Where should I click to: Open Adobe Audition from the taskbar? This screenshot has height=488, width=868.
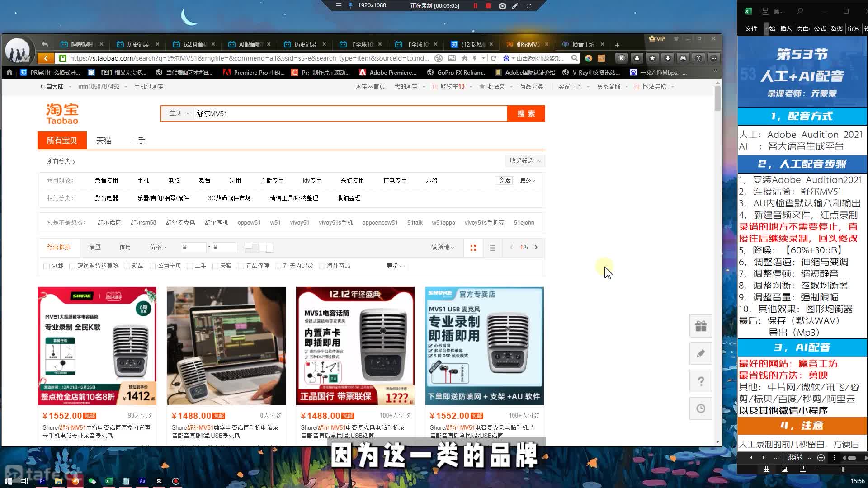click(x=142, y=481)
